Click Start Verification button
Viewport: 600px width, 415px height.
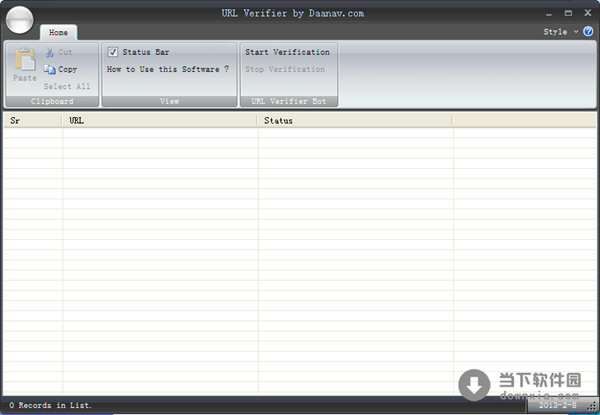coord(287,52)
